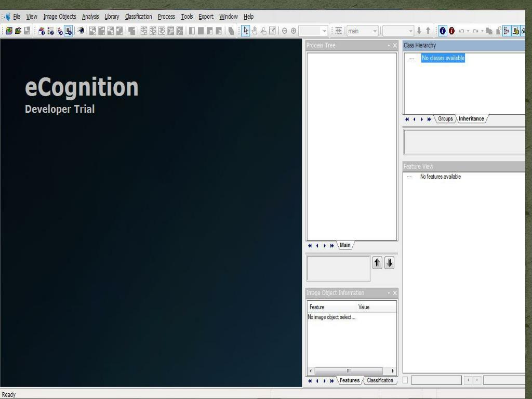Screen dimensions: 532x399
Task: Select the arrow pointer cursor tool
Action: (246, 31)
